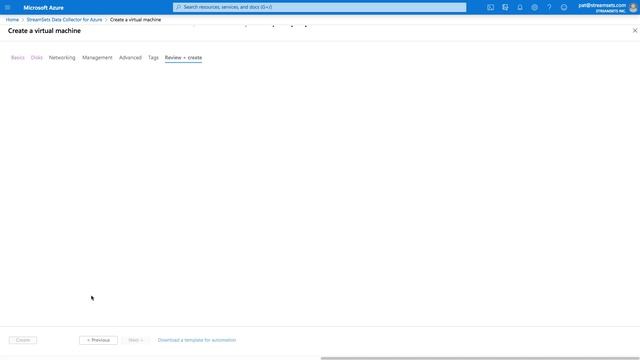Open the feedback smiley icon

coord(564,7)
